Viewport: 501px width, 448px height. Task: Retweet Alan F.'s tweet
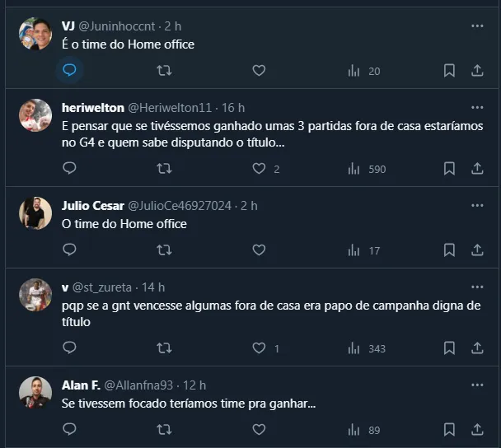[x=164, y=429]
